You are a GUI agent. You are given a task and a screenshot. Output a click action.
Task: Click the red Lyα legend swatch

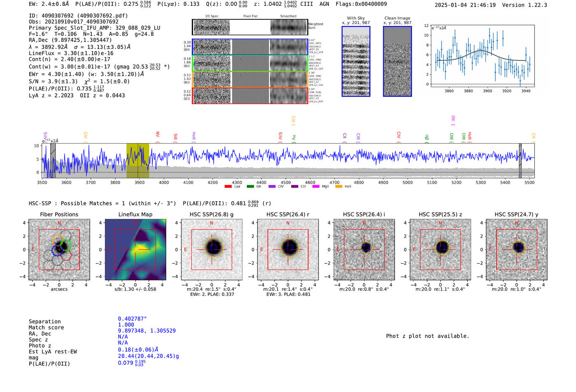pyautogui.click(x=228, y=187)
